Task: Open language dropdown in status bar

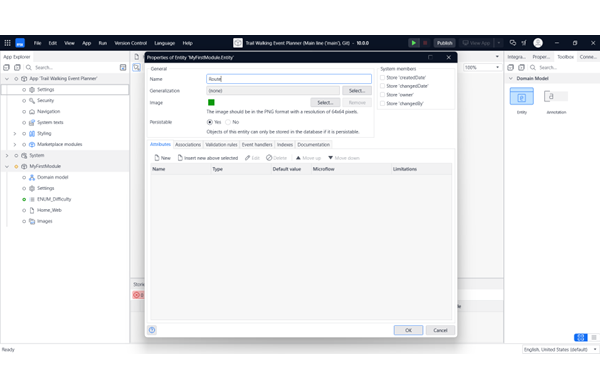Action: click(x=560, y=349)
